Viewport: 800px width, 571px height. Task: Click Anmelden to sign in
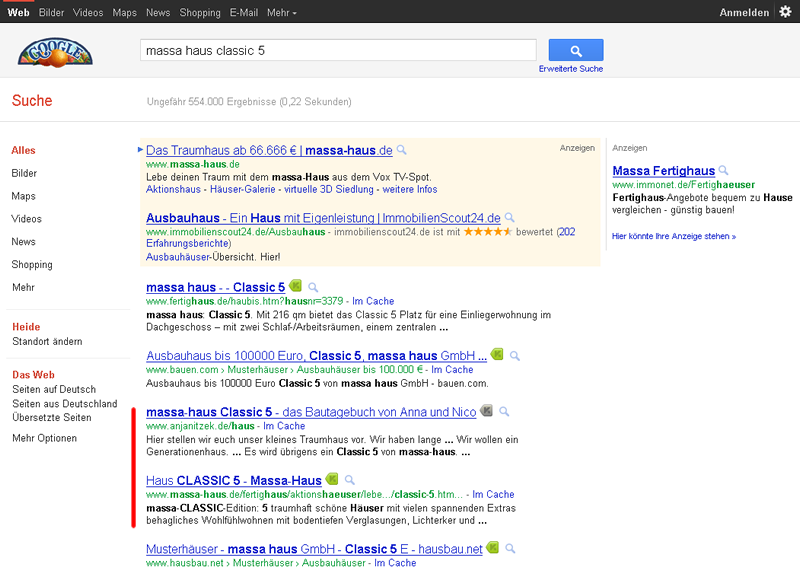[744, 12]
